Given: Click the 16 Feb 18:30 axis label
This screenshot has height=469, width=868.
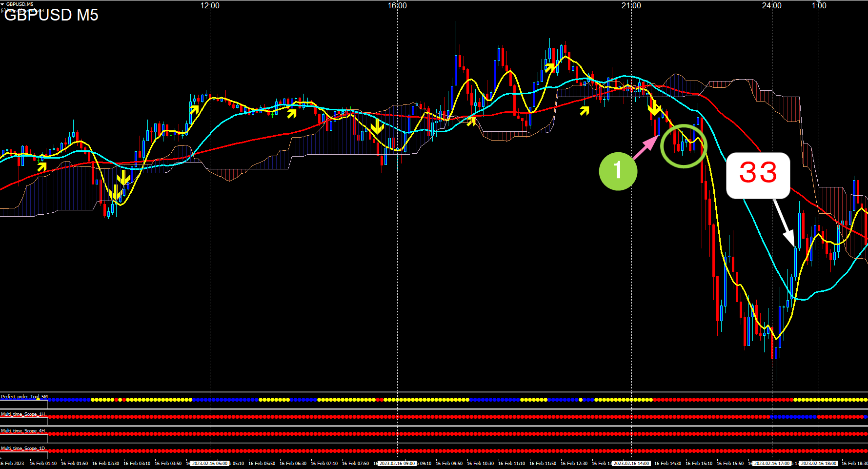Looking at the screenshot, I should pyautogui.click(x=855, y=464).
